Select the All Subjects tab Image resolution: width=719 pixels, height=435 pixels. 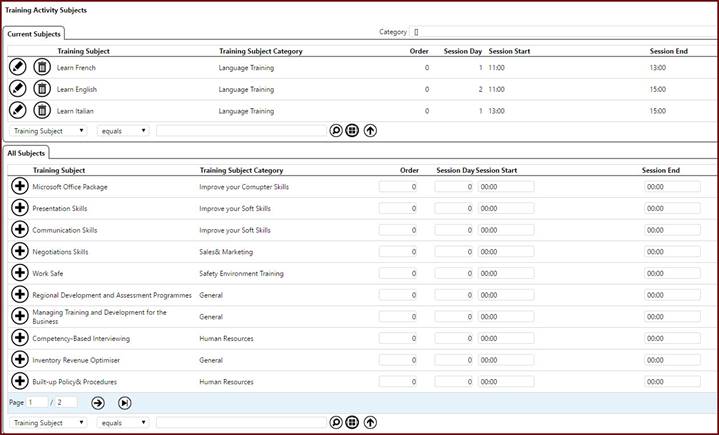[x=26, y=153]
